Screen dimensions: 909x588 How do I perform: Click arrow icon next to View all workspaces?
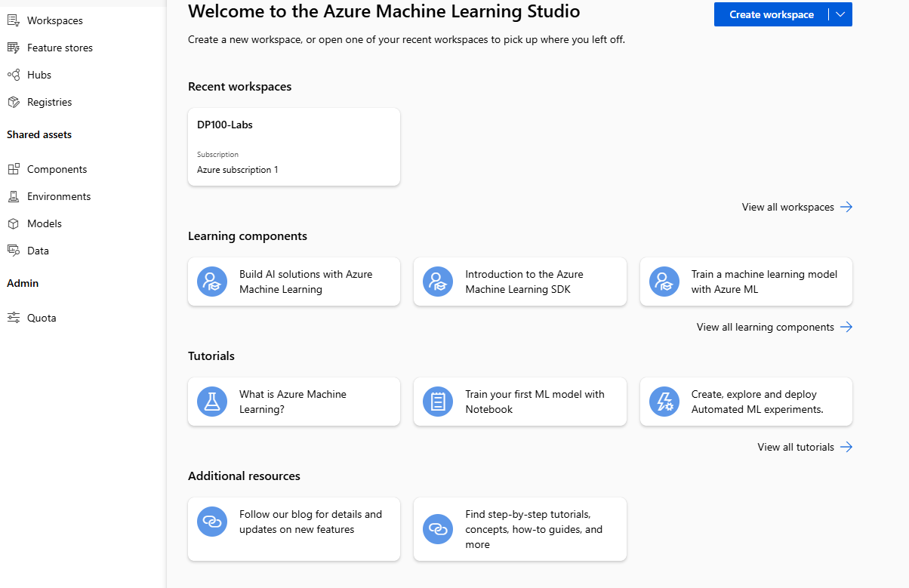tap(846, 207)
